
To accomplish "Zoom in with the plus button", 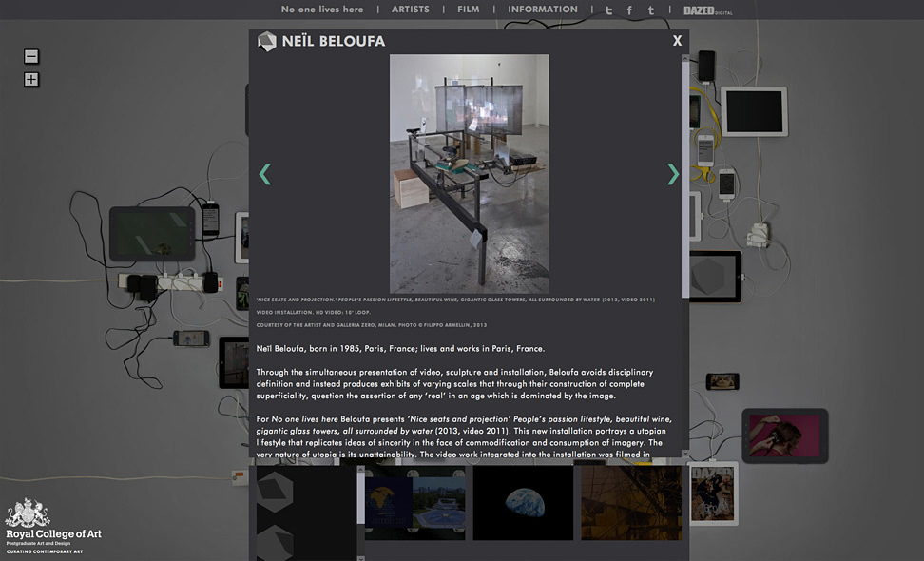I will click(31, 79).
